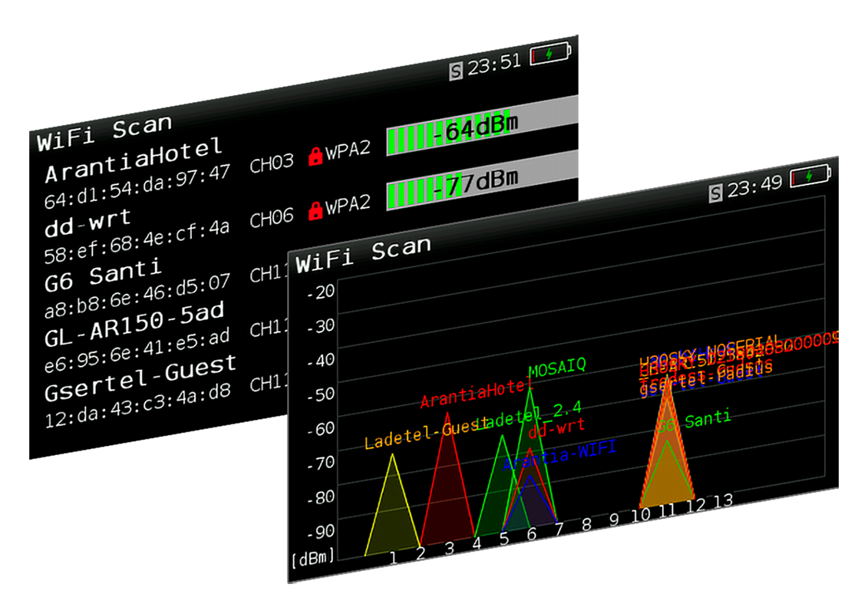Screen dimensions: 868x614
Task: Click the -60 label on the dBm axis
Action: (x=321, y=428)
